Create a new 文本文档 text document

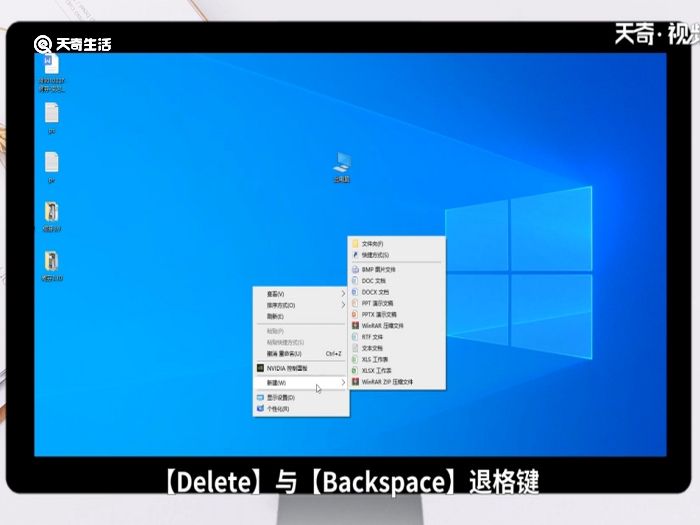coord(396,348)
